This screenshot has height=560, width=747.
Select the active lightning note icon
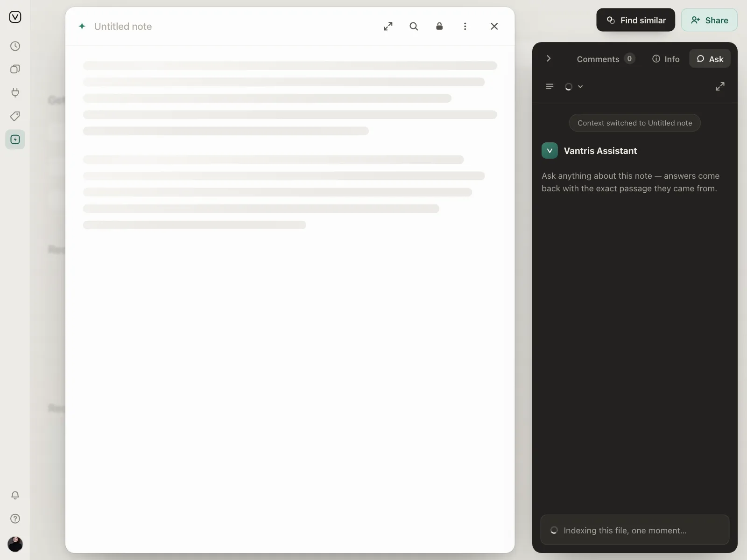15,139
